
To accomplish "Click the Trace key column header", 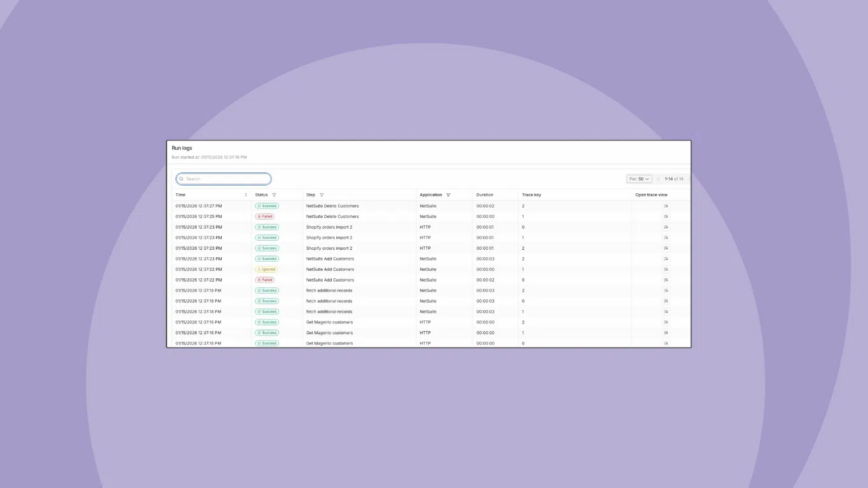I will (531, 194).
